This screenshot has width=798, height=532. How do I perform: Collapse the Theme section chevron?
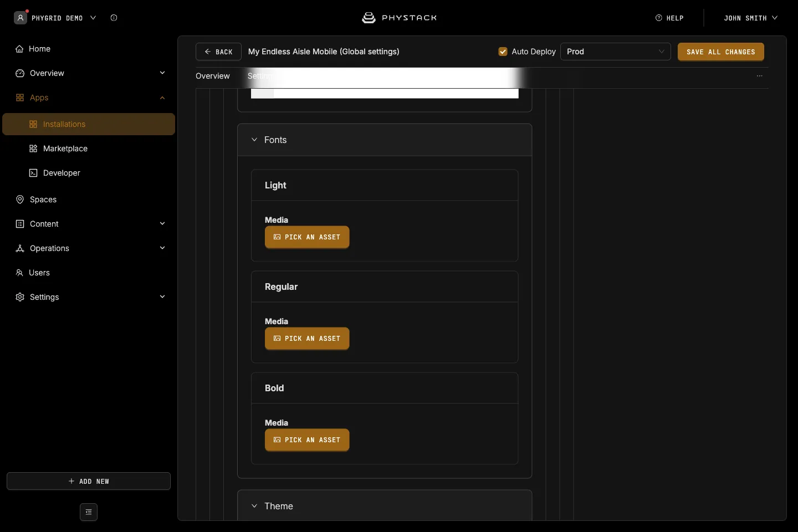(254, 506)
